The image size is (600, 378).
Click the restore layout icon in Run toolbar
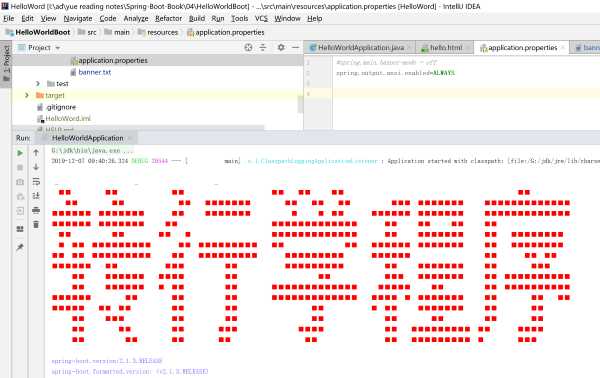pyautogui.click(x=20, y=229)
